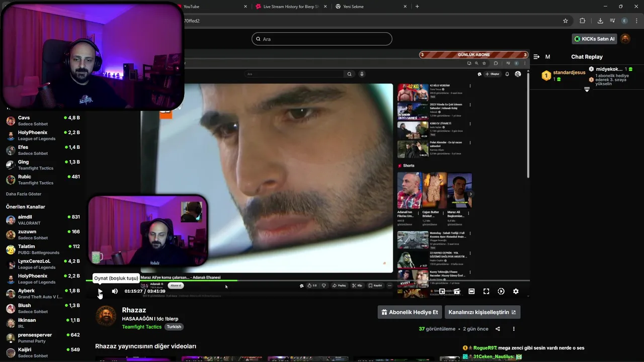This screenshot has width=644, height=362.
Task: Click the 37 görüntüleme view count
Action: pos(437,329)
